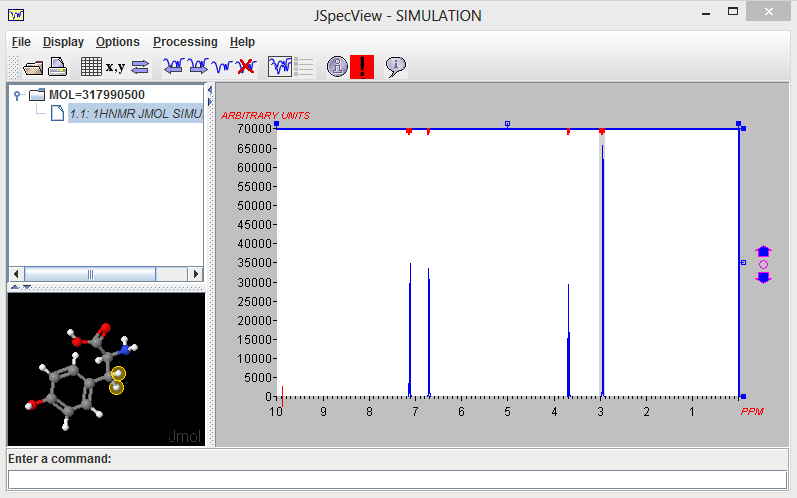Open the header information icon
Screen dimensions: 797x498
coord(338,67)
